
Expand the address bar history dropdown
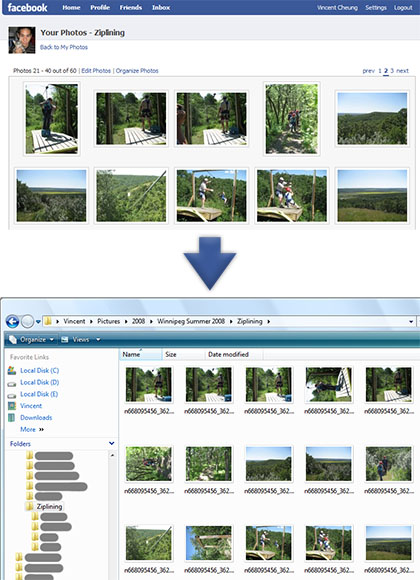(411, 321)
